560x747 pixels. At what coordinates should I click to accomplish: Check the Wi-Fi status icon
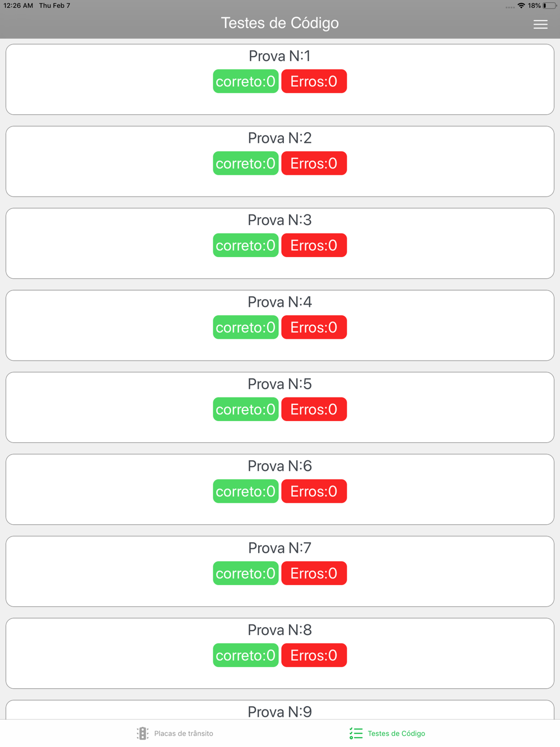click(521, 6)
